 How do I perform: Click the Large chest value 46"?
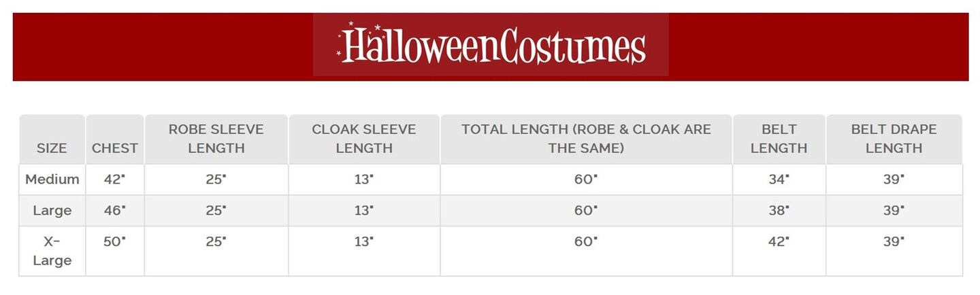click(114, 211)
